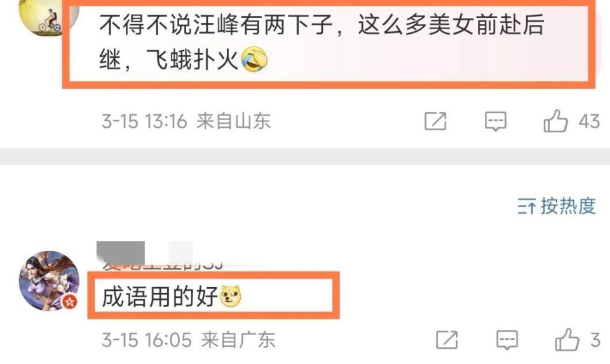Open replies via 13:16 comment's speech bubble icon
610x364 pixels.
pos(495,121)
